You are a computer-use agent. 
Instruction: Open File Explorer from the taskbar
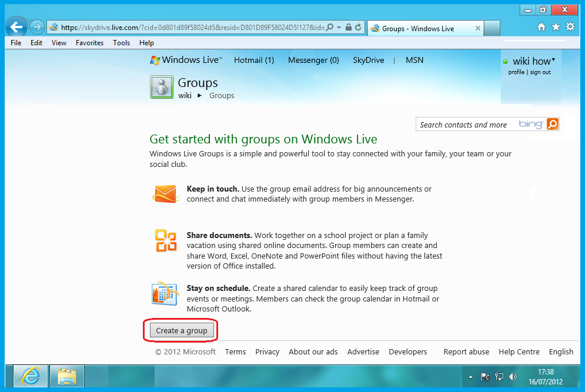click(67, 376)
